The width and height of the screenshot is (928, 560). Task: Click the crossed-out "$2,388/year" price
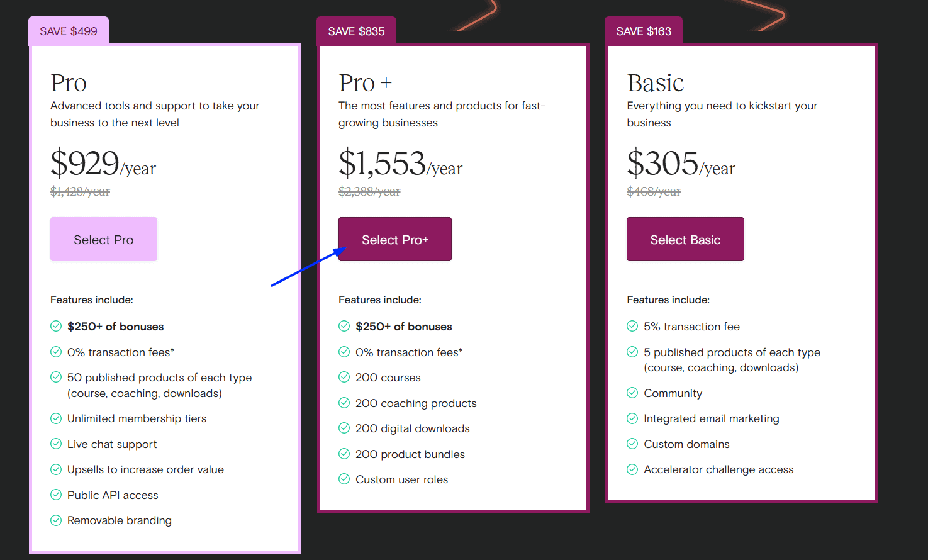click(369, 191)
